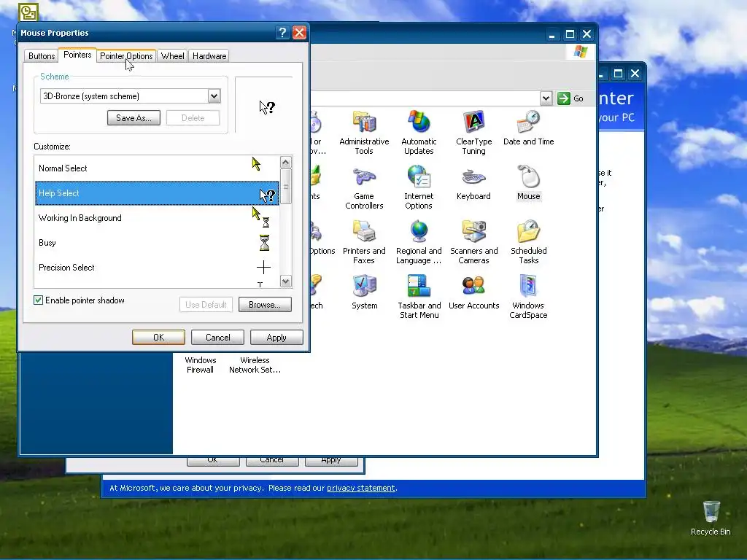747x560 pixels.
Task: Open Regional and Language options icon
Action: pyautogui.click(x=419, y=242)
